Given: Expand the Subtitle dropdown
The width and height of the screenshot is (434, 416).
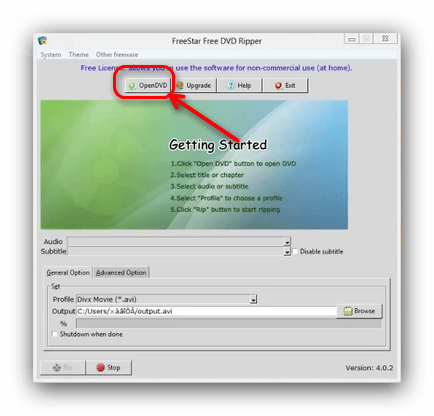Looking at the screenshot, I should click(x=287, y=252).
